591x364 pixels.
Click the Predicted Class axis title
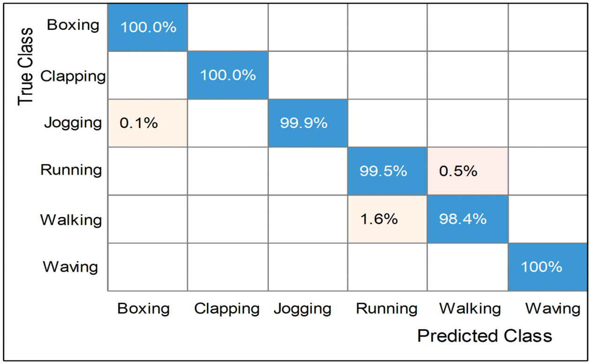484,335
